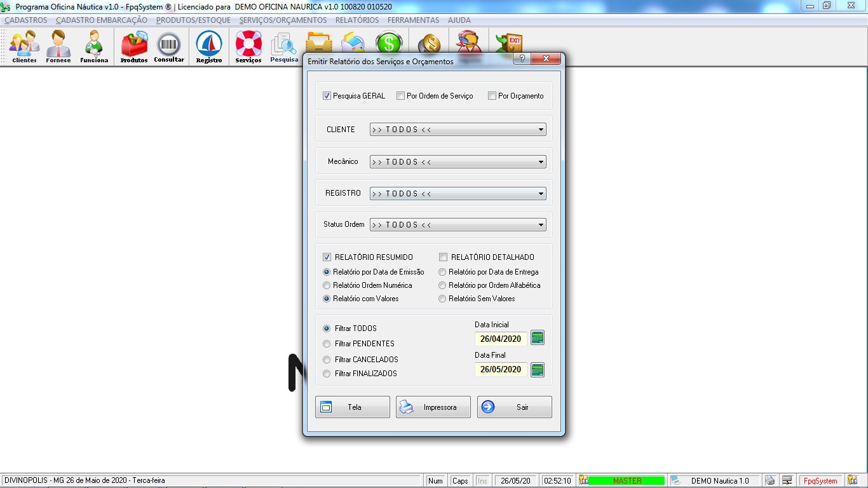
Task: Click the Data Inicial date field
Action: (x=501, y=339)
